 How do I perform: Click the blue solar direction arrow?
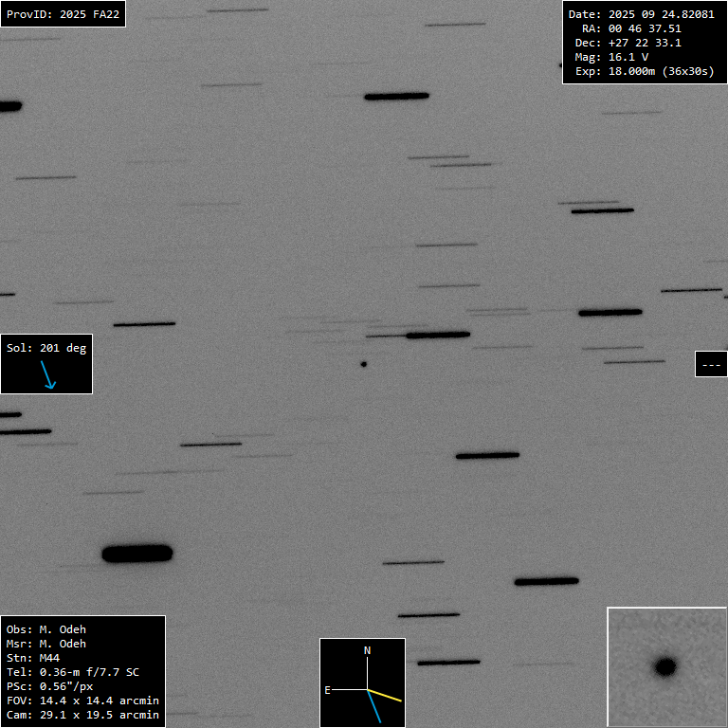pyautogui.click(x=47, y=375)
